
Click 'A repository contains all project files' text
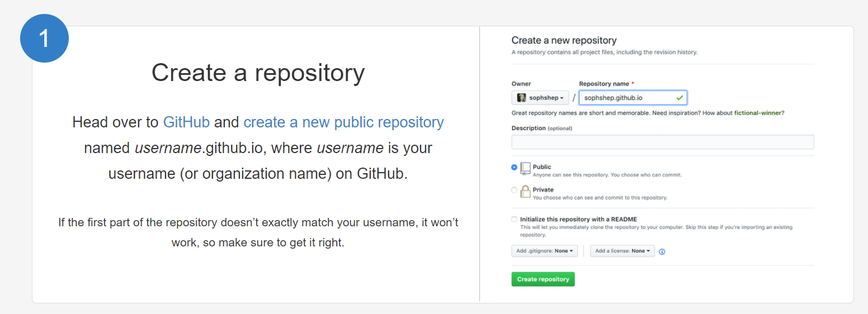click(x=605, y=52)
